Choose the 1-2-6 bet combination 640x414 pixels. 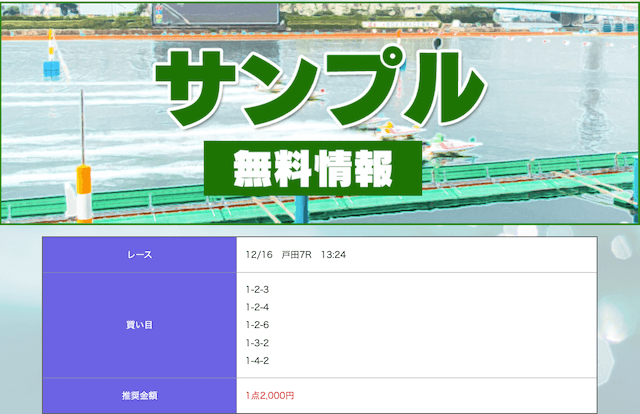point(257,325)
